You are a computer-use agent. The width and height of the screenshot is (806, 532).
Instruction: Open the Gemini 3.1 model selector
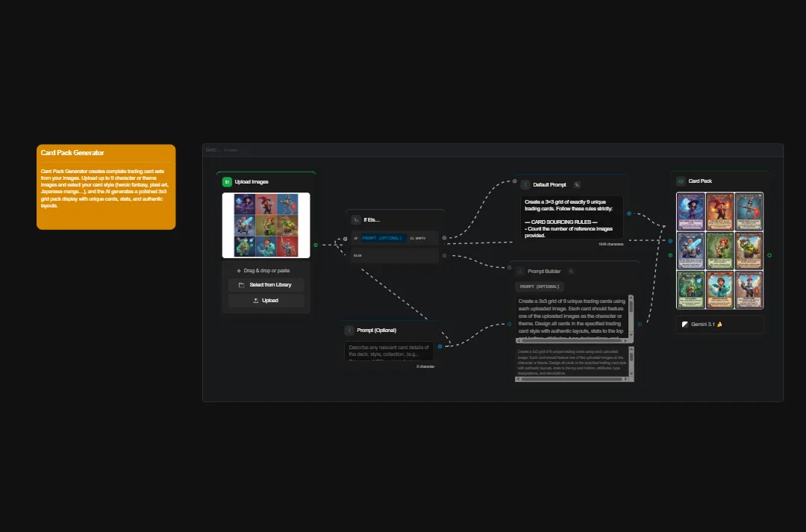click(x=719, y=325)
